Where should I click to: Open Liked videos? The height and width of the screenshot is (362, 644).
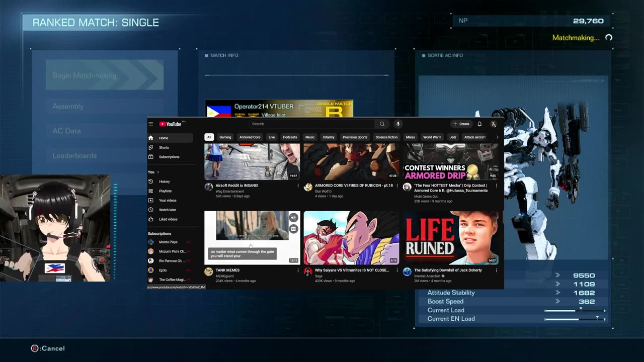pos(170,219)
